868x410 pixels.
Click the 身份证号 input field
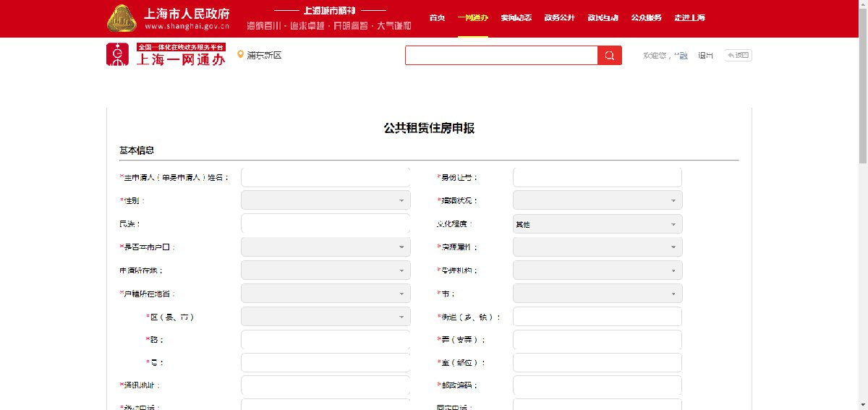click(597, 177)
